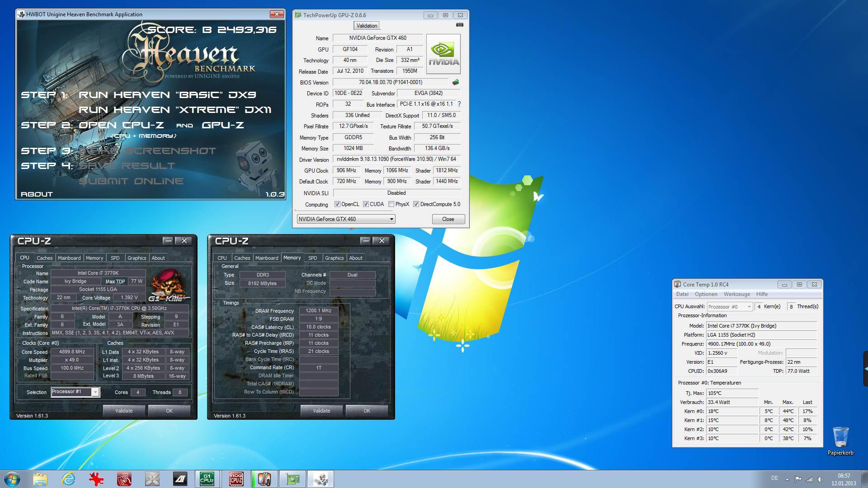Viewport: 868px width, 488px height.
Task: Click Validate in left CPU-Z window
Action: click(x=124, y=411)
